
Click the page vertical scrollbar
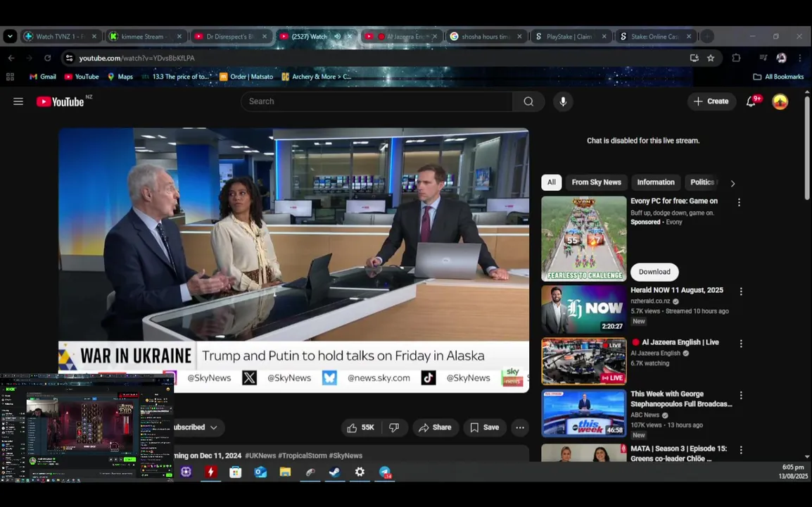click(x=807, y=148)
